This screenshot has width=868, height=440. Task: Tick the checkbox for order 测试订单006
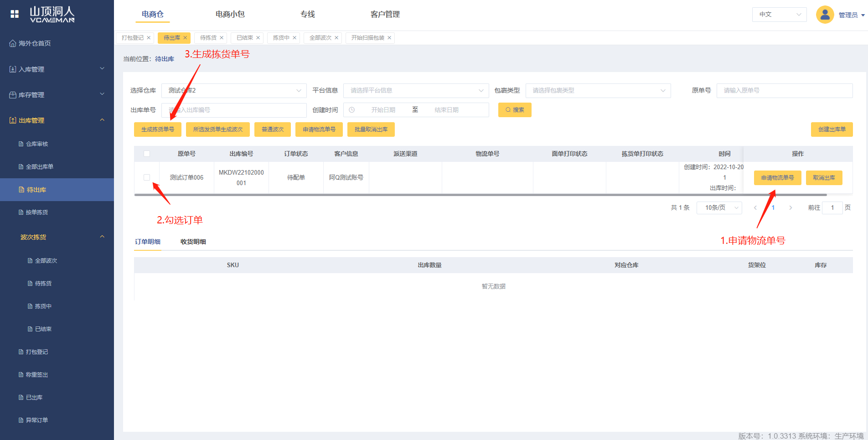click(147, 177)
